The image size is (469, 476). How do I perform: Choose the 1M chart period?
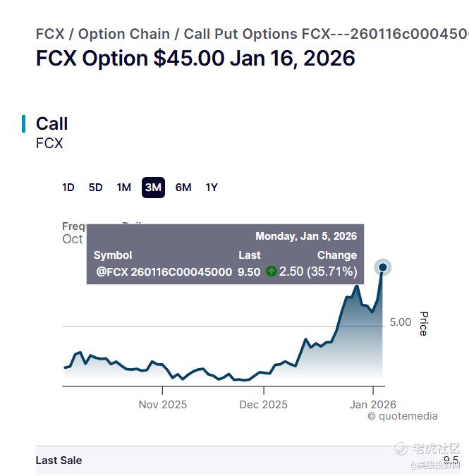tap(124, 187)
